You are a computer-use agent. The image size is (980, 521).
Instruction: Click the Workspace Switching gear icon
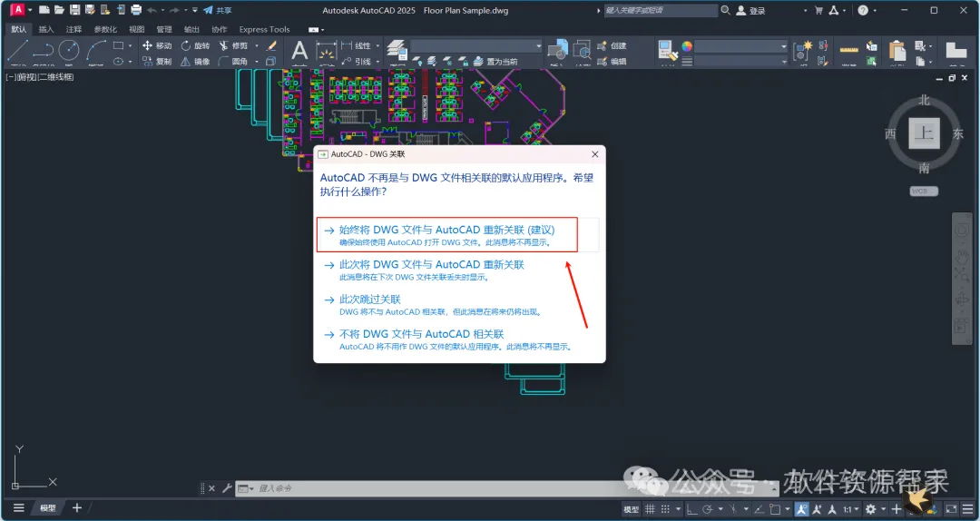click(x=870, y=509)
